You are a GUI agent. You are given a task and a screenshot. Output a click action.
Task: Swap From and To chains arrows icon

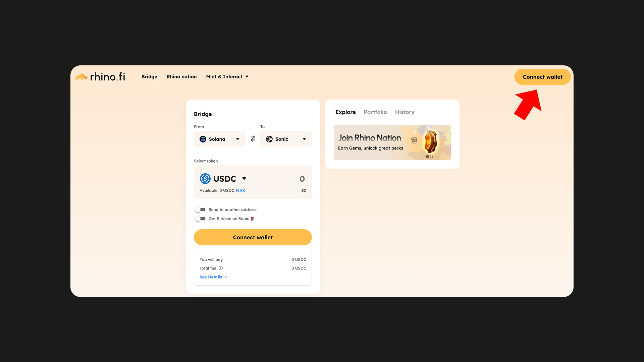tap(253, 139)
